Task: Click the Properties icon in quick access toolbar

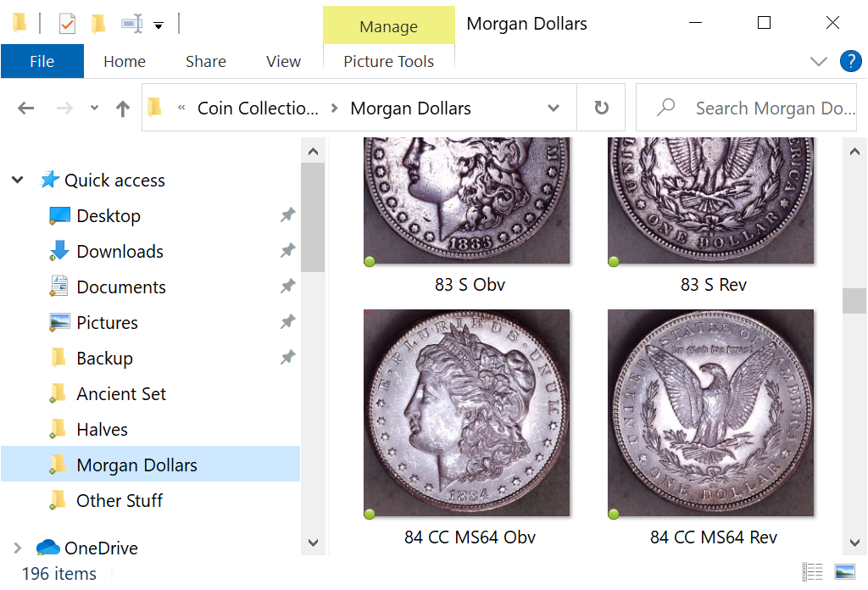Action: [67, 24]
